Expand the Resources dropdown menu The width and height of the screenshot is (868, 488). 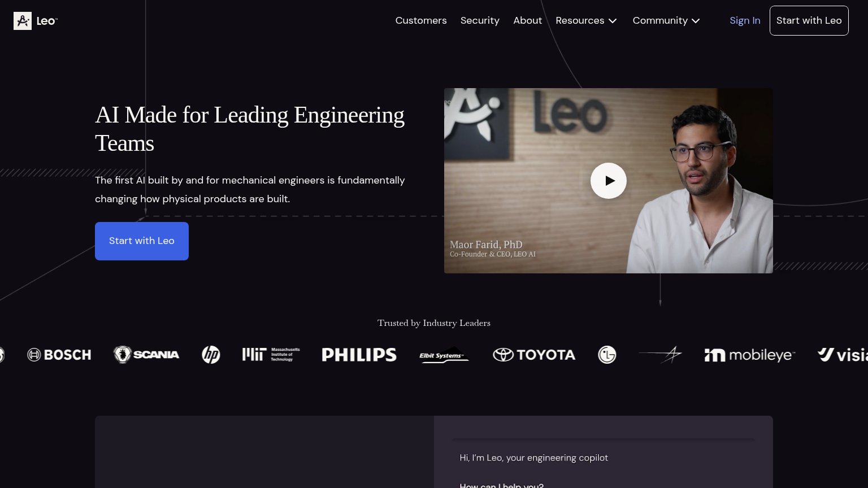pyautogui.click(x=586, y=20)
